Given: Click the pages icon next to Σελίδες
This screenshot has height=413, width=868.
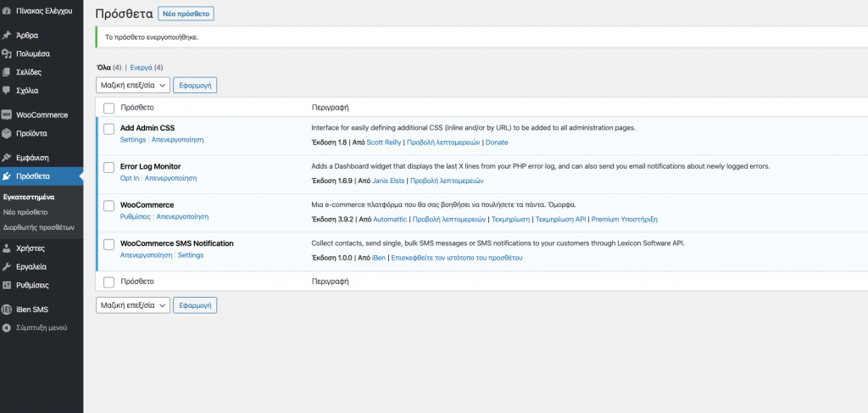Looking at the screenshot, I should coord(6,72).
